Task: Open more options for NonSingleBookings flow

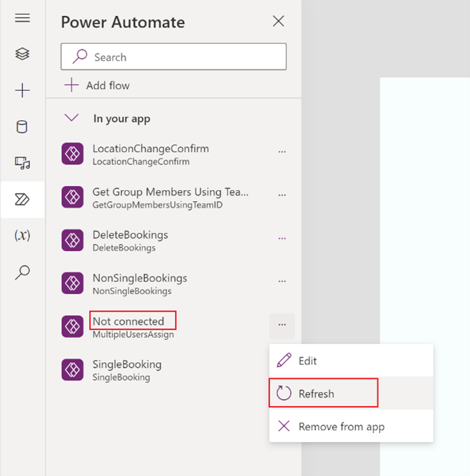Action: pos(281,282)
